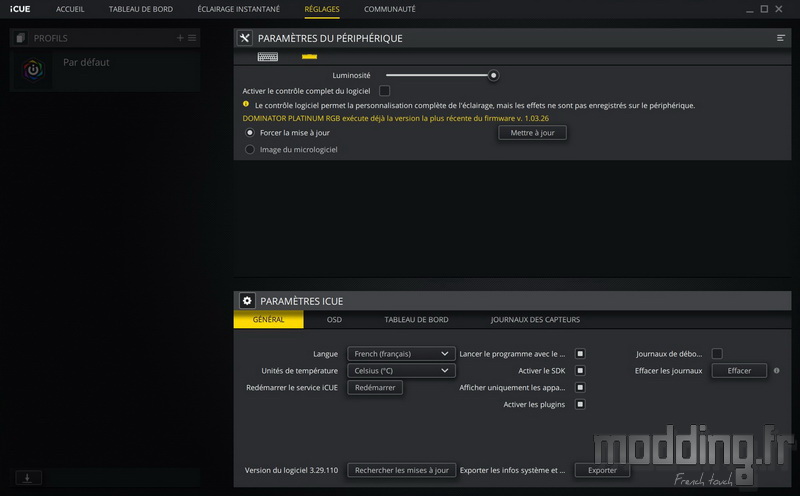800x496 pixels.
Task: Click the Profils copy icon
Action: coord(20,38)
